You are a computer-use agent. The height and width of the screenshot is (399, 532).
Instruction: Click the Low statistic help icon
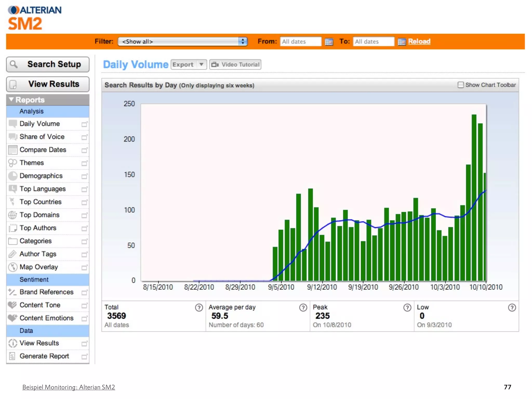(x=512, y=308)
